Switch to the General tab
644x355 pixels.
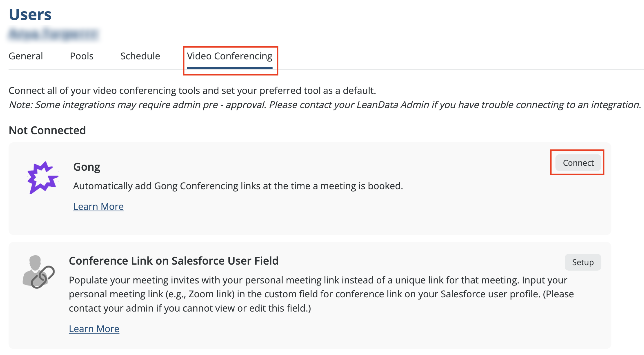[26, 56]
